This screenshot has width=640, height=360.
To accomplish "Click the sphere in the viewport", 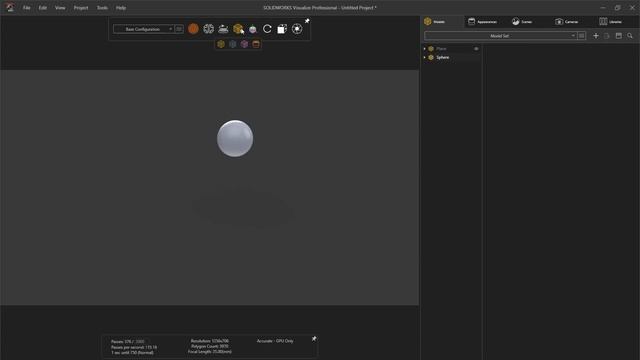I will point(235,138).
